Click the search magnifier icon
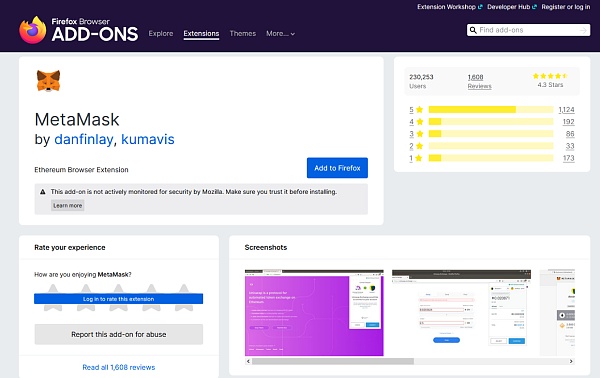 tap(473, 30)
